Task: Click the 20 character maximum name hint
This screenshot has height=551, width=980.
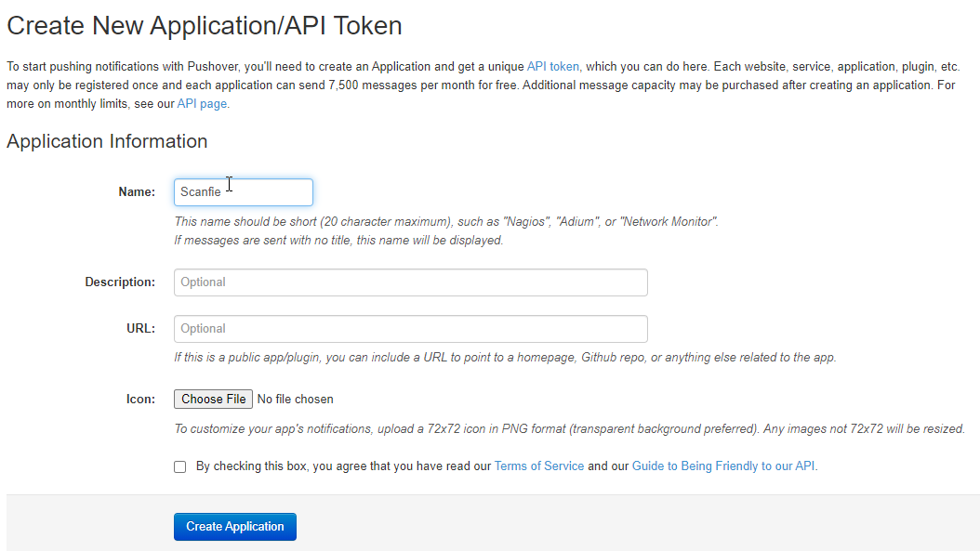Action: pyautogui.click(x=446, y=222)
